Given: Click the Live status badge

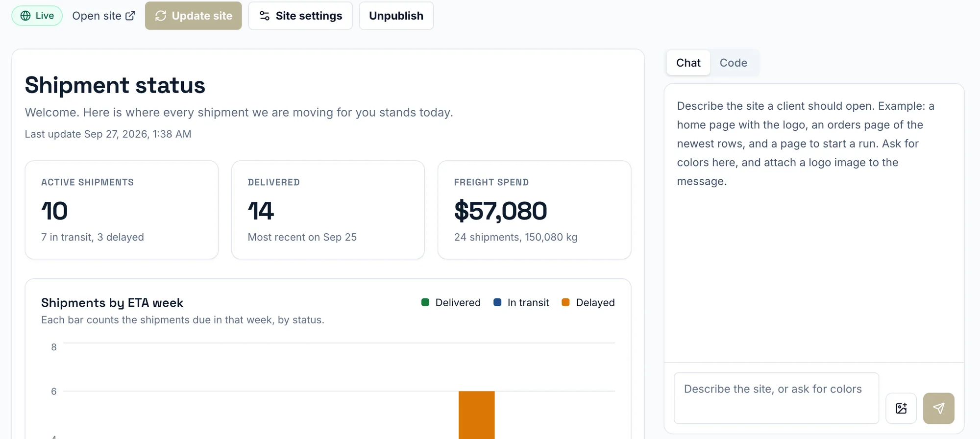Looking at the screenshot, I should (37, 16).
